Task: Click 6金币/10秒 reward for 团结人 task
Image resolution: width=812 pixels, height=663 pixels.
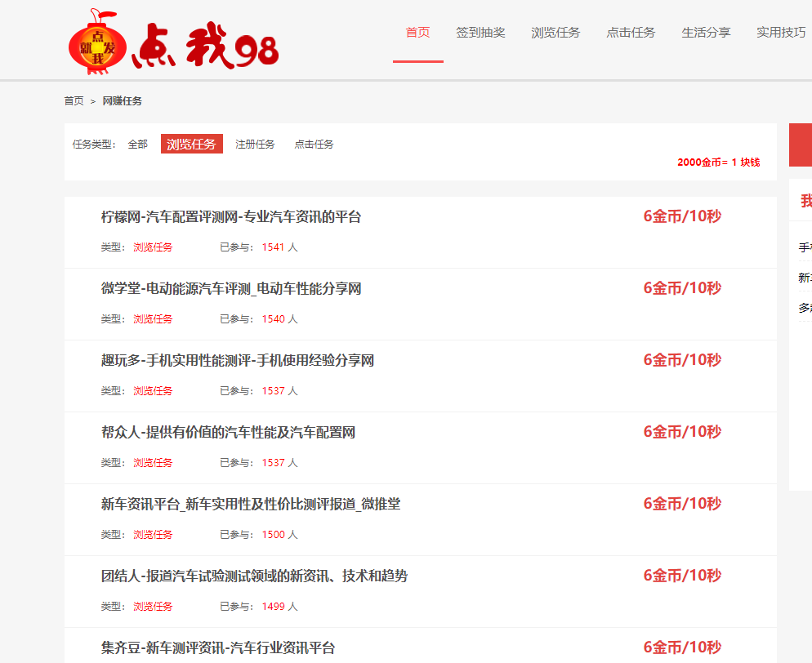Action: click(682, 576)
